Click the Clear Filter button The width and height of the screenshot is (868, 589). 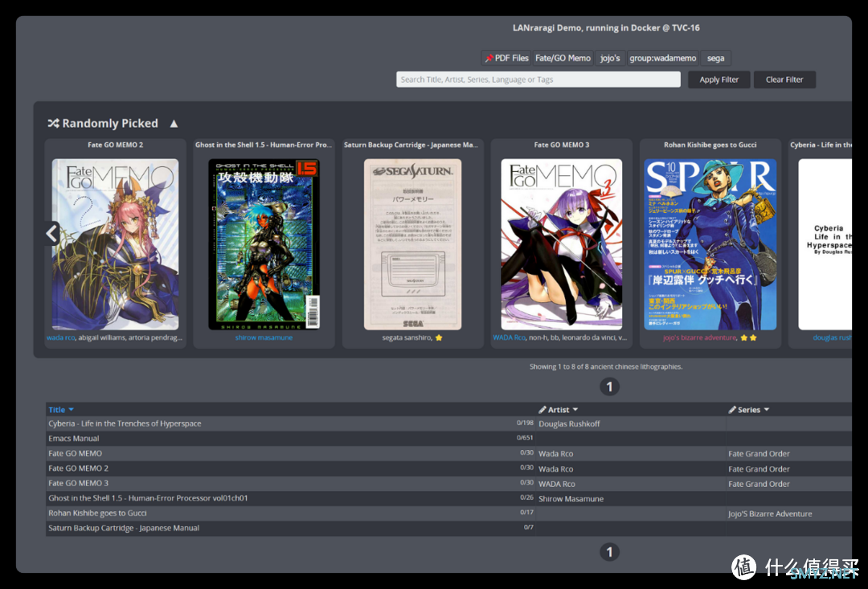coord(784,80)
